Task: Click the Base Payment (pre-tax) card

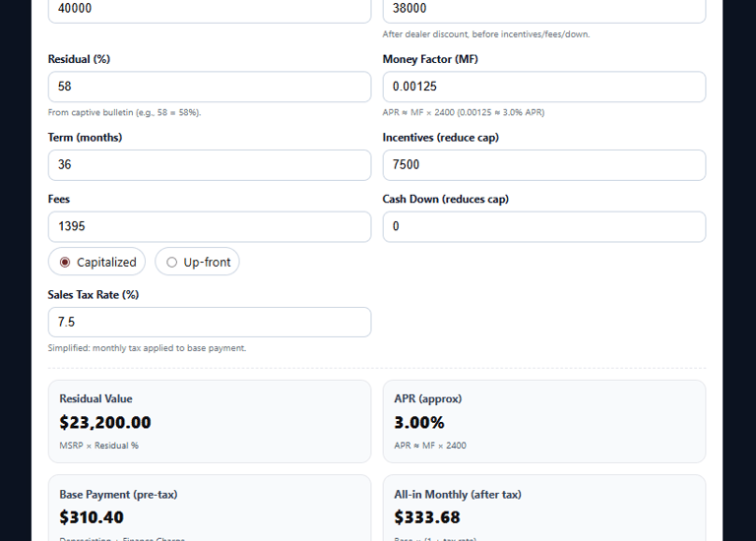Action: click(x=209, y=508)
